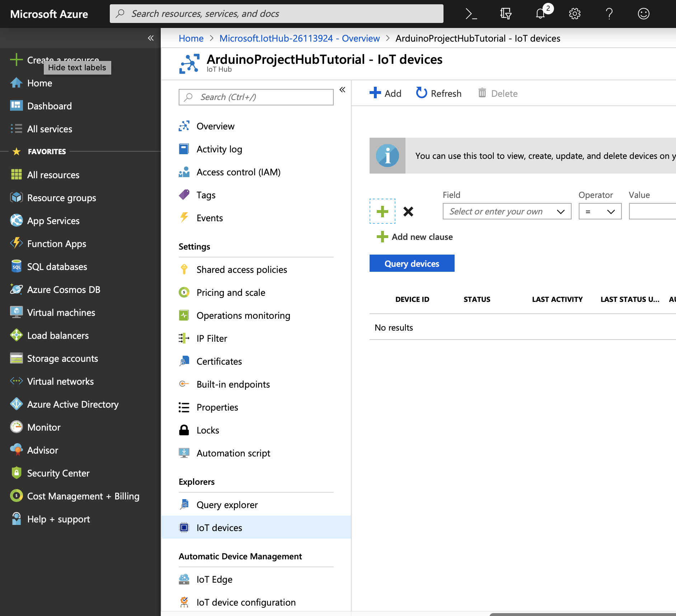Open the Activity log menu item
This screenshot has height=616, width=676.
tap(219, 149)
